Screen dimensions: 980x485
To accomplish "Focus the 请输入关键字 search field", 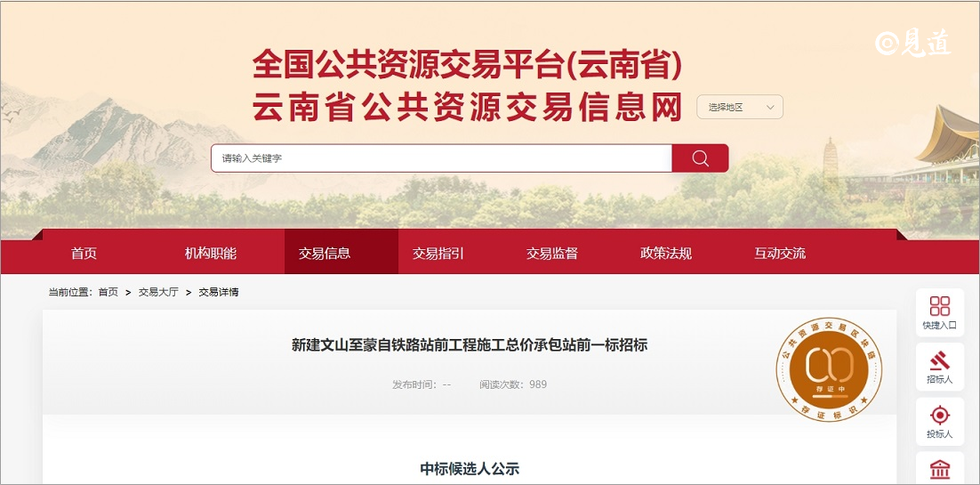I will click(x=441, y=158).
